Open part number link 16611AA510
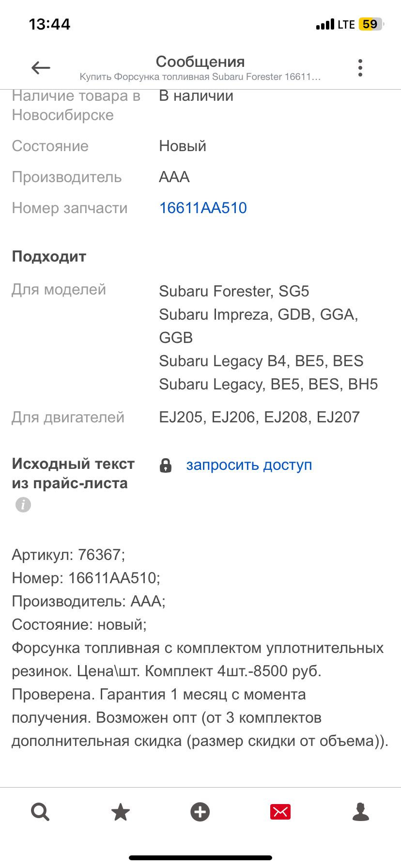Screen dimensions: 401x868 click(203, 207)
